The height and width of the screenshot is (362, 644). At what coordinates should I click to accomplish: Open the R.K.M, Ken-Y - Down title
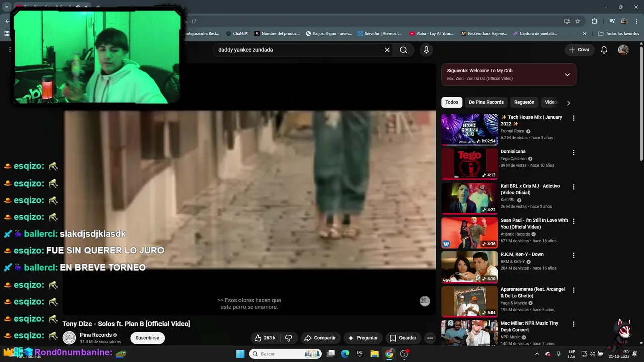(x=522, y=254)
